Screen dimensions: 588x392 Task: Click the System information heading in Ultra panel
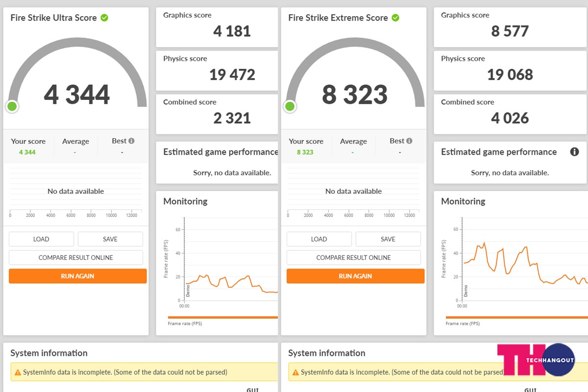pyautogui.click(x=49, y=353)
